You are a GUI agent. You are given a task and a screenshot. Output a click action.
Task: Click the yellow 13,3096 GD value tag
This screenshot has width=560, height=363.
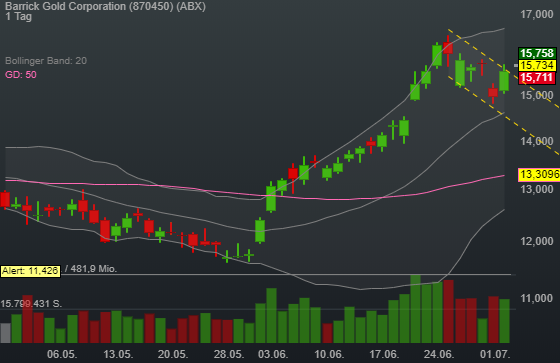(x=539, y=174)
